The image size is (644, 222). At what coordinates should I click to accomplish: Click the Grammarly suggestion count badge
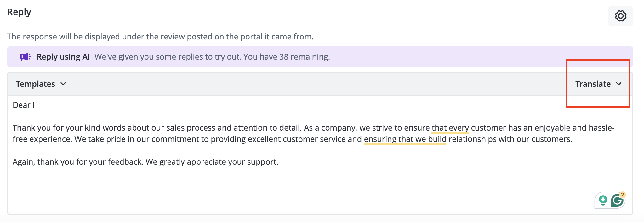(x=622, y=195)
